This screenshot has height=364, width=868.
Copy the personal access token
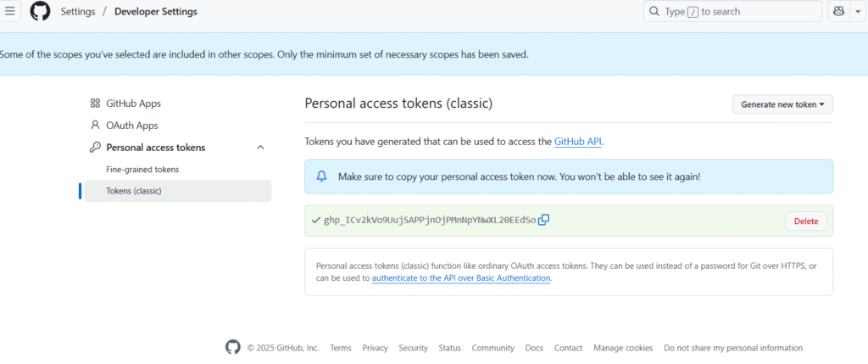544,220
